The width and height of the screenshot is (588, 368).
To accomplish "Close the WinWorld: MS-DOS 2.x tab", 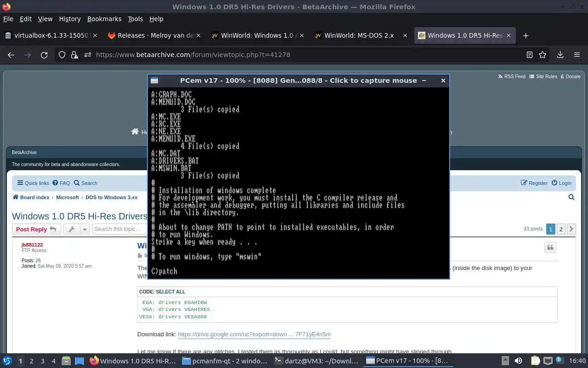I will click(405, 35).
